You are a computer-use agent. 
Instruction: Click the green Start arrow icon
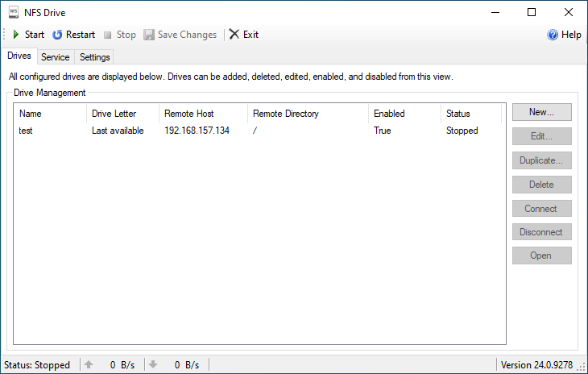click(15, 35)
